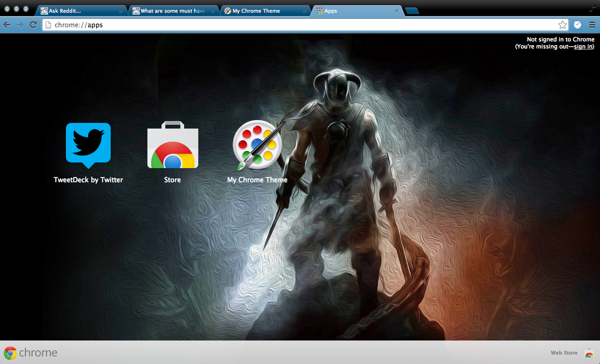Go forward with the forward arrow
The width and height of the screenshot is (600, 364).
click(20, 24)
